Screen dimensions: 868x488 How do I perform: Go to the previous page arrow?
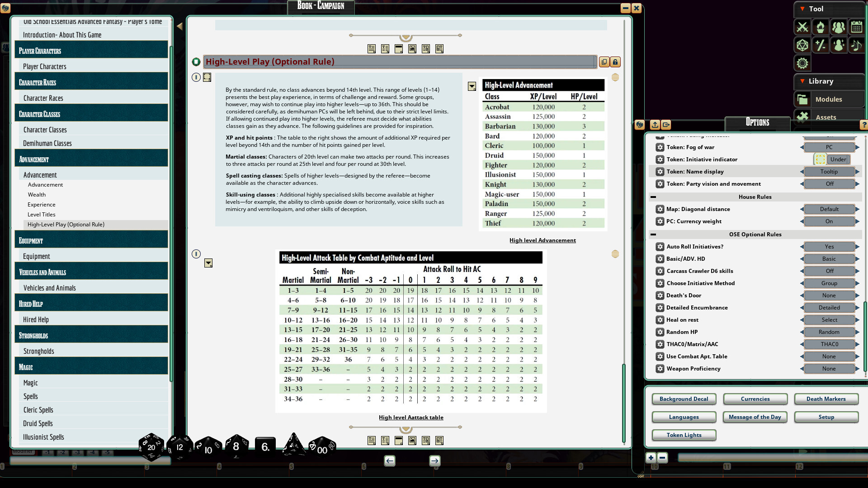[390, 460]
